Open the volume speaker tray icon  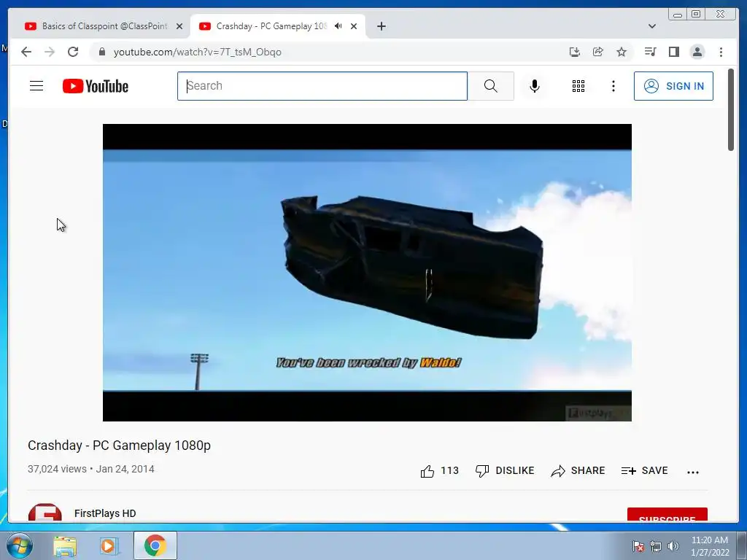[x=673, y=546]
